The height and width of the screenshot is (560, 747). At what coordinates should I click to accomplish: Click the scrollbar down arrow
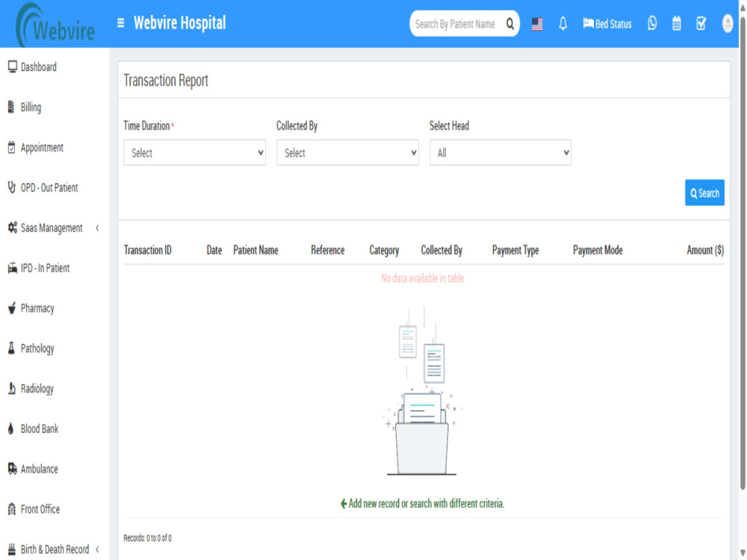click(x=743, y=553)
